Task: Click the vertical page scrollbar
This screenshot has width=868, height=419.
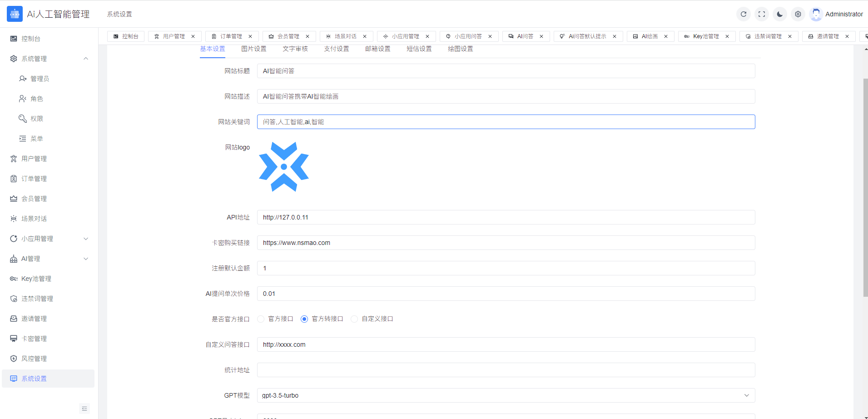Action: [x=865, y=187]
